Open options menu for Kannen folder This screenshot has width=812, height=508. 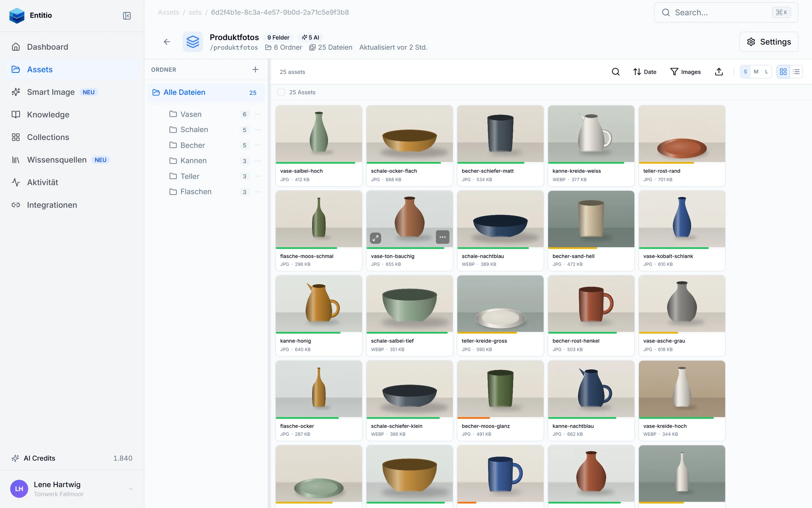pyautogui.click(x=257, y=161)
